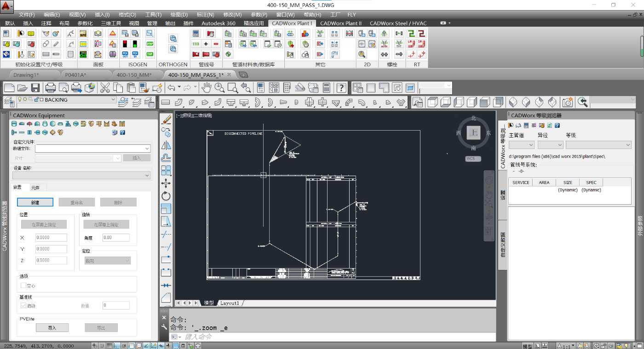Click the Erase tool in modify toolbar
Image resolution: width=644 pixels, height=349 pixels.
[167, 120]
